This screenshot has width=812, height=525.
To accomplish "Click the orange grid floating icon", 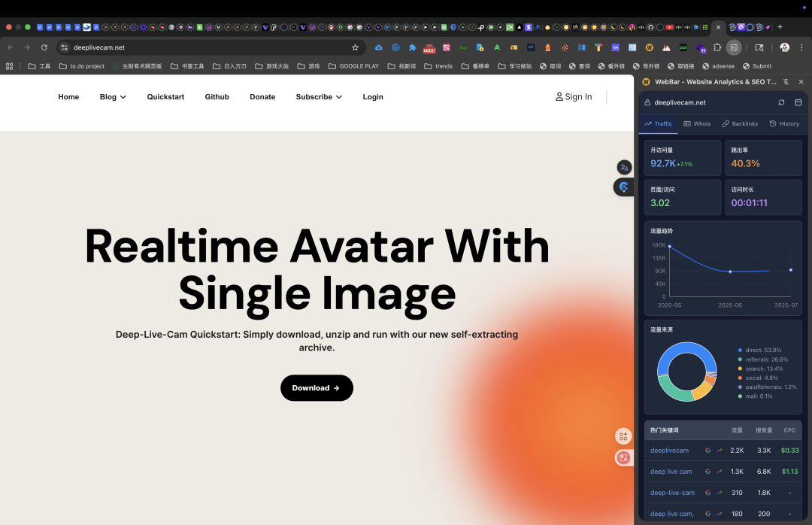I will tap(623, 436).
